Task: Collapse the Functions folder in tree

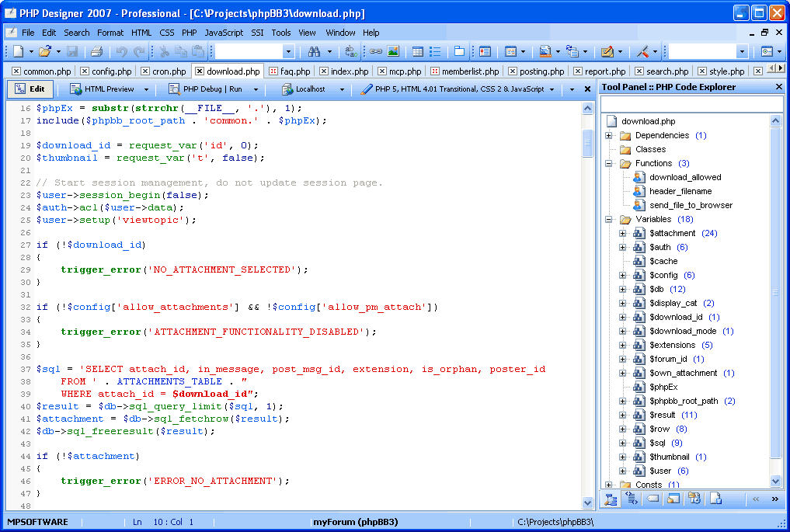Action: pos(609,163)
